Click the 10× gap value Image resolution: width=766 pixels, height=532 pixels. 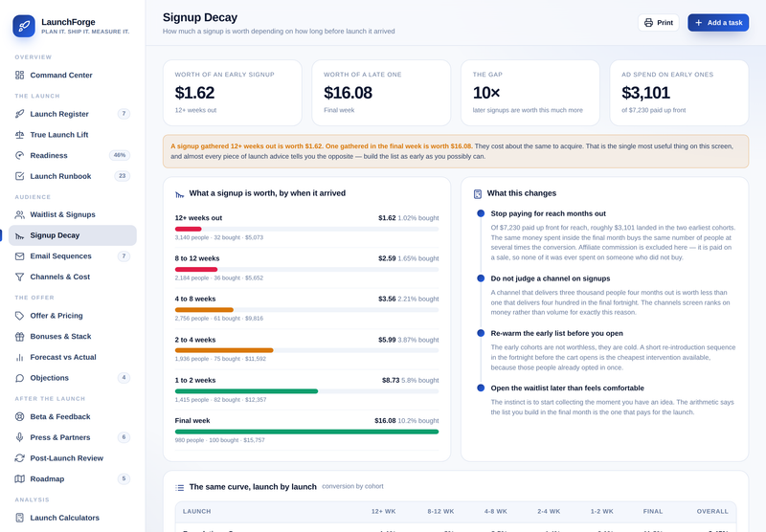tap(486, 93)
